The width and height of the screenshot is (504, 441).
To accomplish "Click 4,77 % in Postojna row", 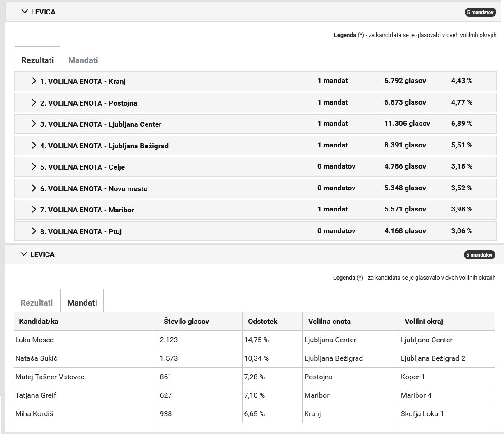I will coord(462,102).
